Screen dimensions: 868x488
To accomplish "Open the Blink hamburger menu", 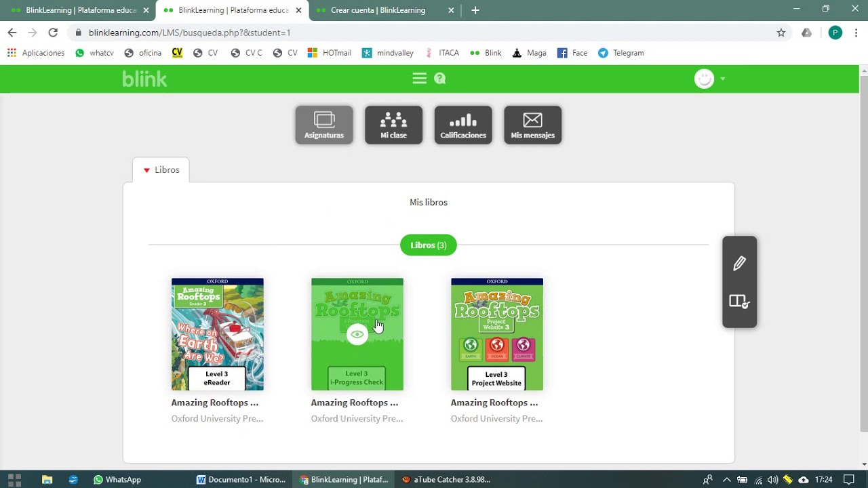I will coord(419,79).
